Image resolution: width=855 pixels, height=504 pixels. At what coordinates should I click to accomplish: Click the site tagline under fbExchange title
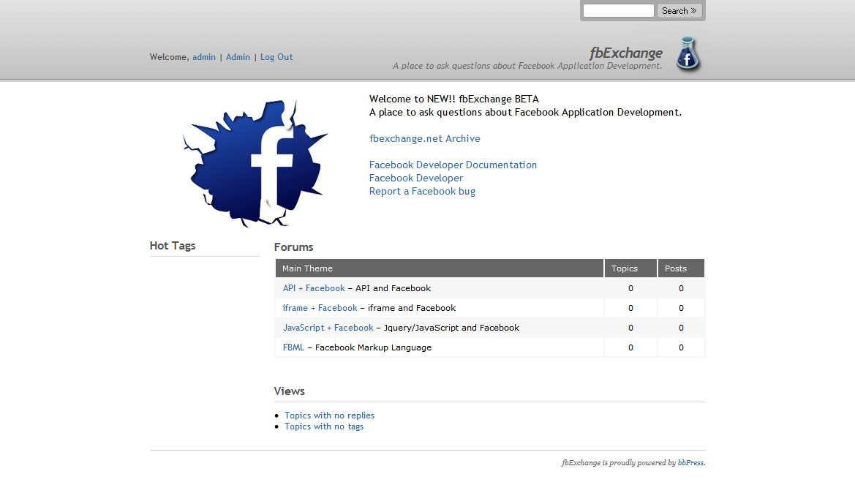click(x=528, y=66)
